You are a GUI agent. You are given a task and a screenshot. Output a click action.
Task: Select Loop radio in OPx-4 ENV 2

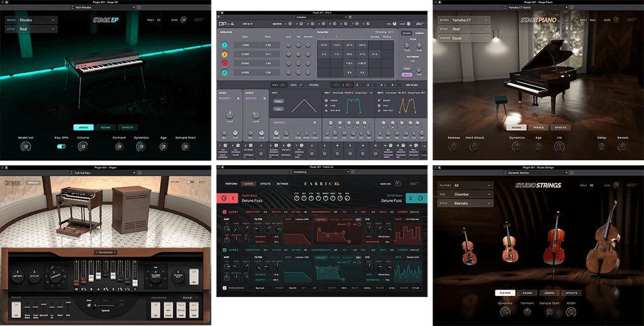379,106
